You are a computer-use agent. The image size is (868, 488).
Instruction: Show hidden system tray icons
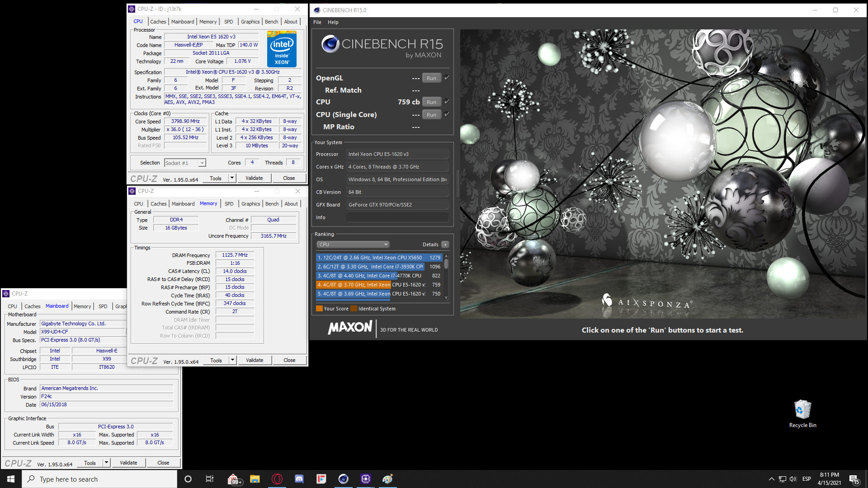point(771,479)
